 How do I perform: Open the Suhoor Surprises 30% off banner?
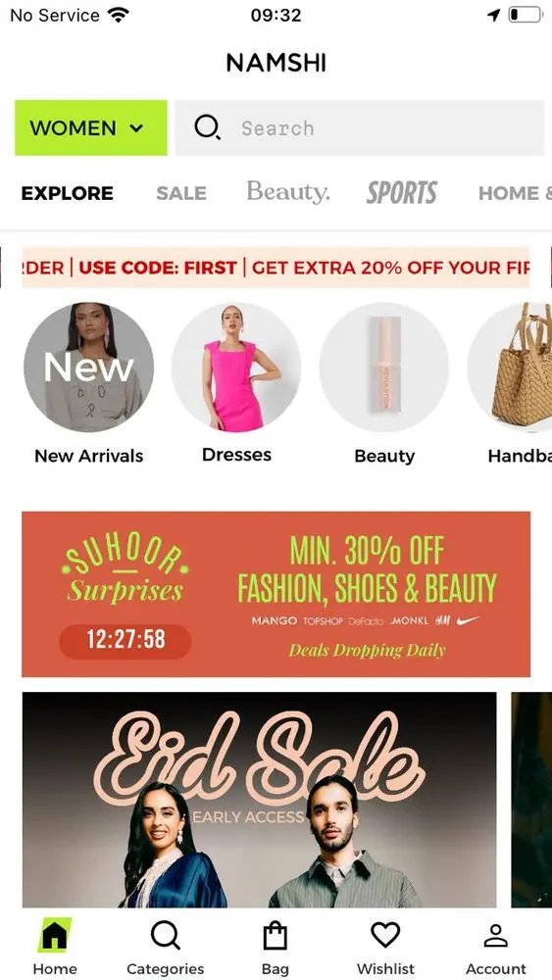click(x=276, y=594)
